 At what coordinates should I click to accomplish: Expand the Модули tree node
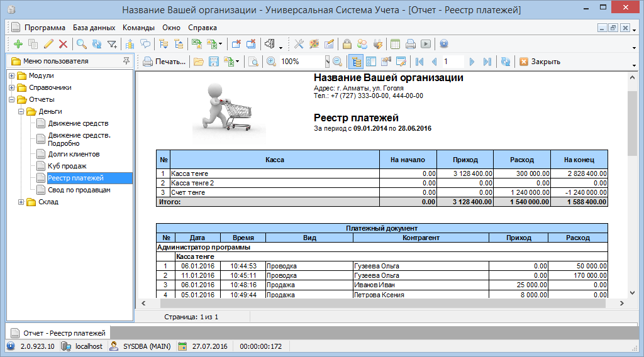pyautogui.click(x=12, y=76)
